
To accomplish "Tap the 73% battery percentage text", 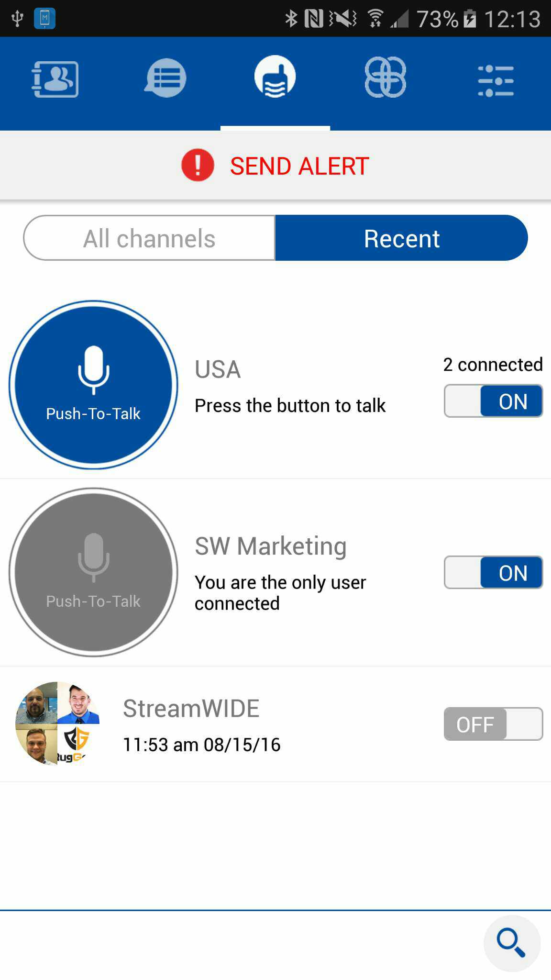I will (x=437, y=19).
